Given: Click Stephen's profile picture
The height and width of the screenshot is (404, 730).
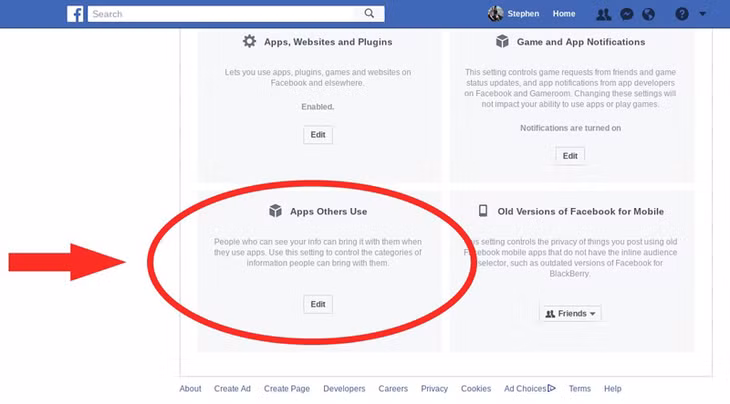Looking at the screenshot, I should point(495,14).
